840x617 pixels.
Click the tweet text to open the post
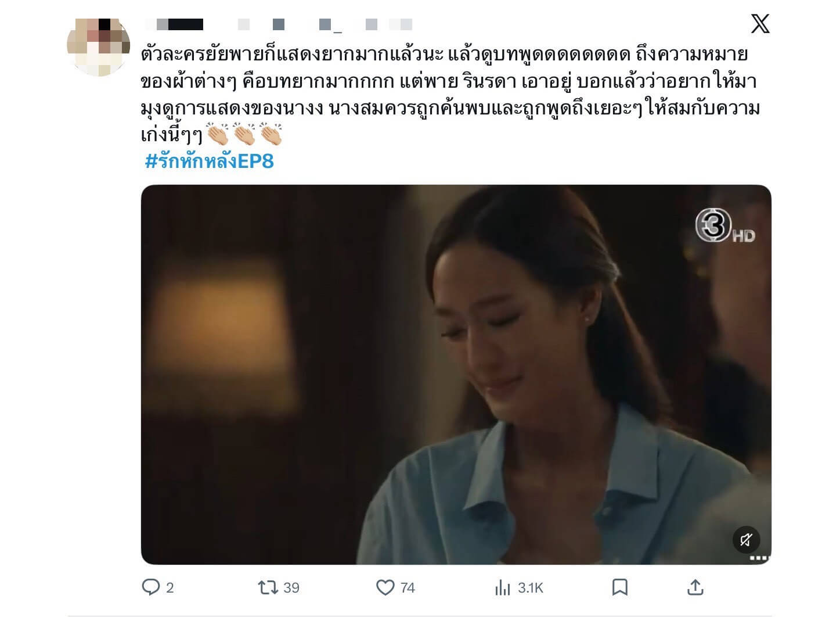[x=450, y=95]
